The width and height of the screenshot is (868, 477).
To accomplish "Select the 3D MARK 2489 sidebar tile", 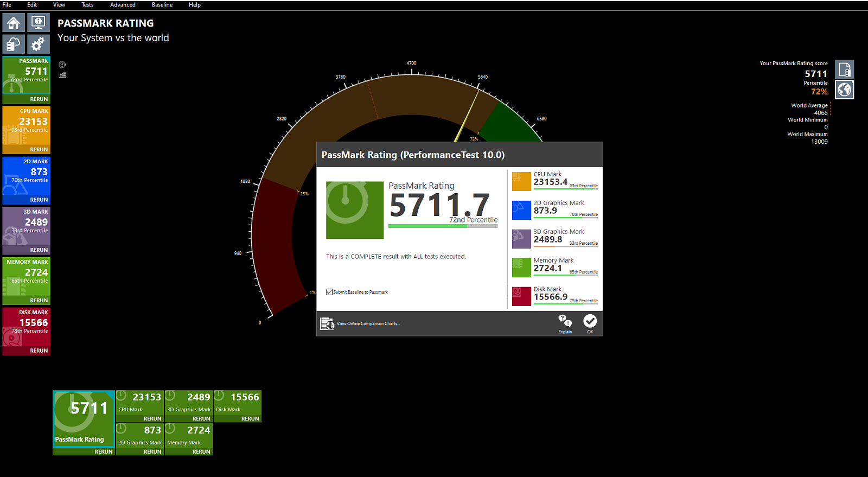I will pos(27,226).
